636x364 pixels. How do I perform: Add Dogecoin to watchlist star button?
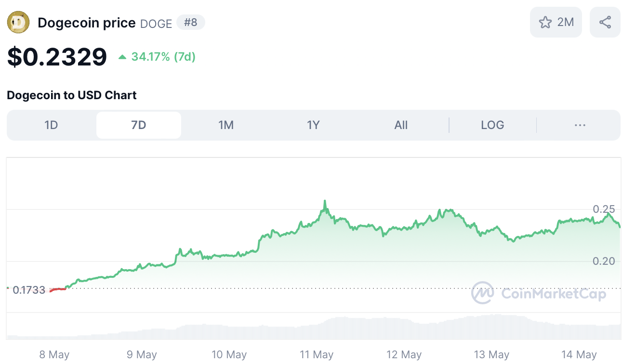click(x=556, y=22)
